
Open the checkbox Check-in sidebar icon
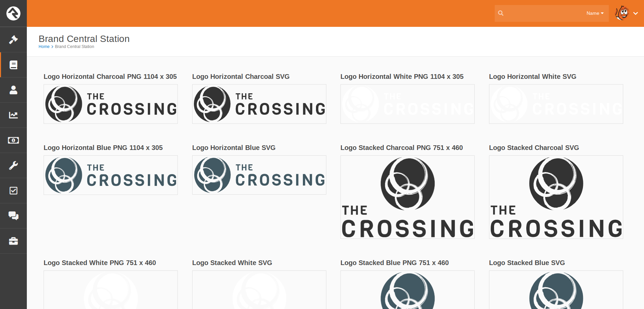(x=13, y=191)
